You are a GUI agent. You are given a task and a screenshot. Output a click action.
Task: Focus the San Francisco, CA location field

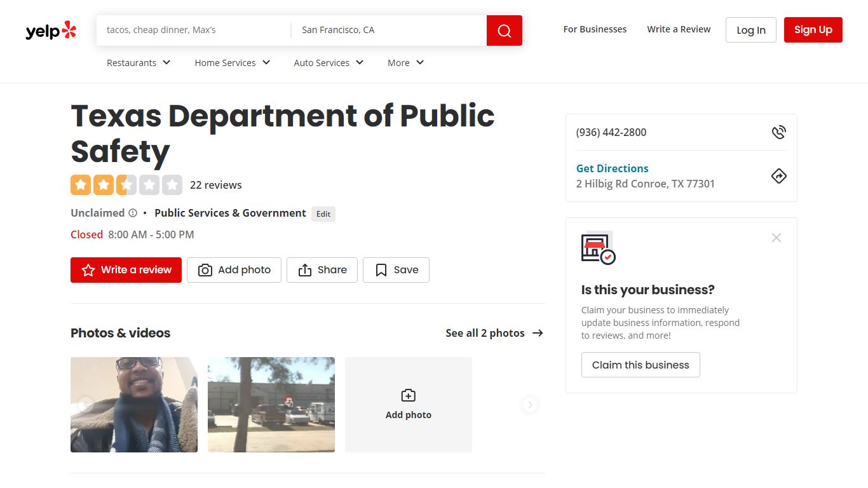coord(389,30)
